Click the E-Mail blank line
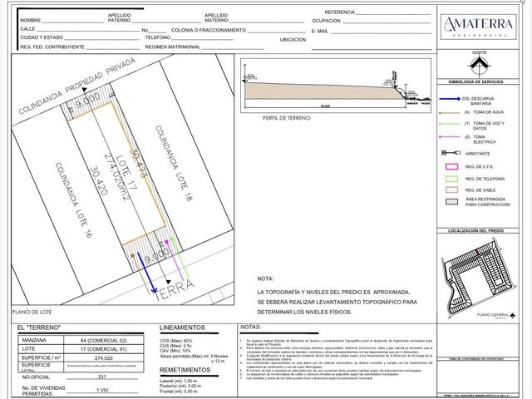This screenshot has height=399, width=532. pyautogui.click(x=381, y=33)
